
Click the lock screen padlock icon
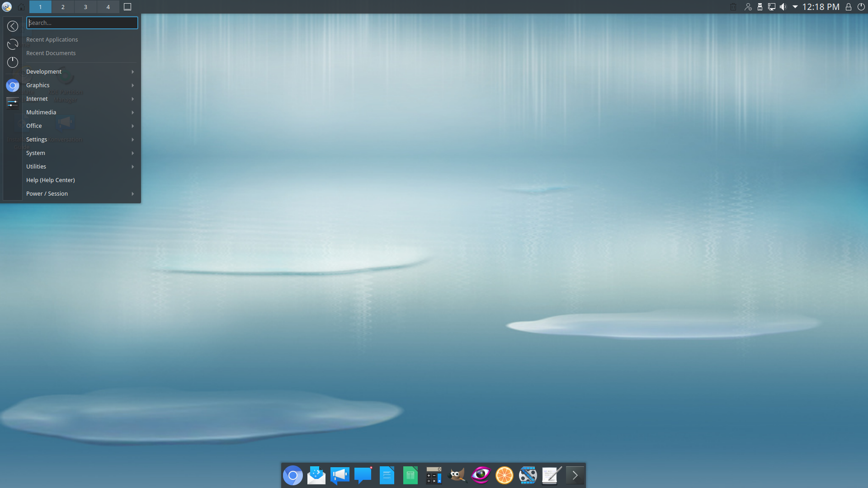click(x=849, y=7)
